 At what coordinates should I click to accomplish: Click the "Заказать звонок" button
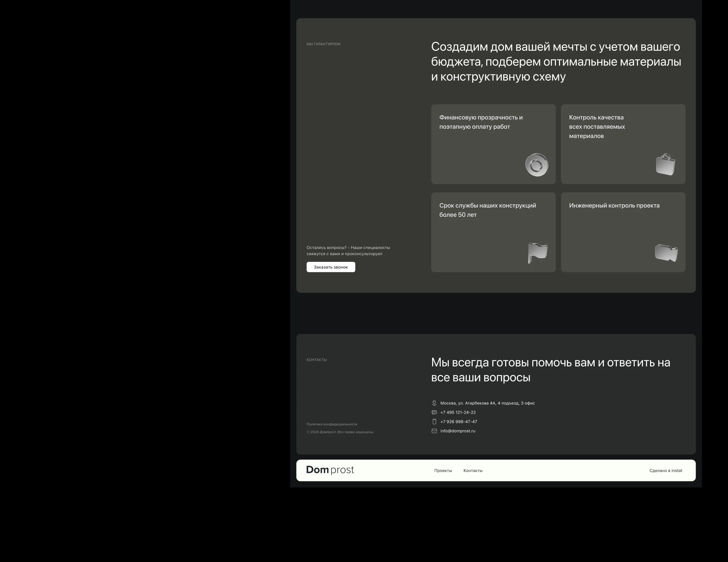[x=331, y=267]
